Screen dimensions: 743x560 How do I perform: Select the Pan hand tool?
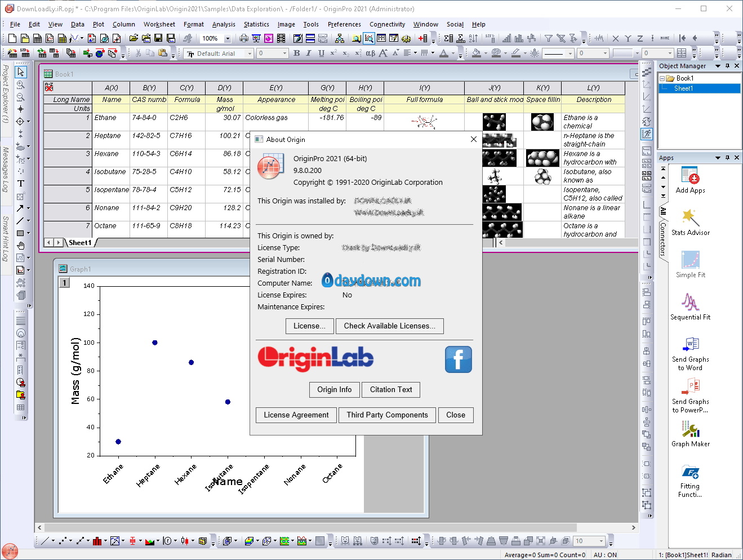(21, 246)
